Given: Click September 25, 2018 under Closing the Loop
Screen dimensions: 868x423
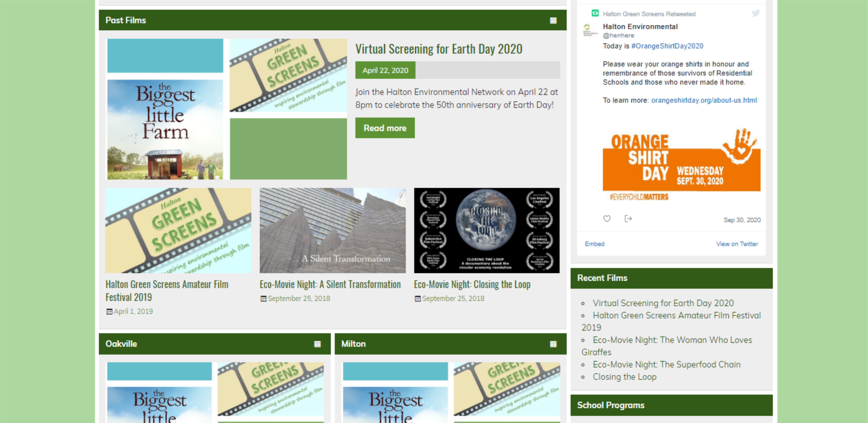Looking at the screenshot, I should (453, 299).
